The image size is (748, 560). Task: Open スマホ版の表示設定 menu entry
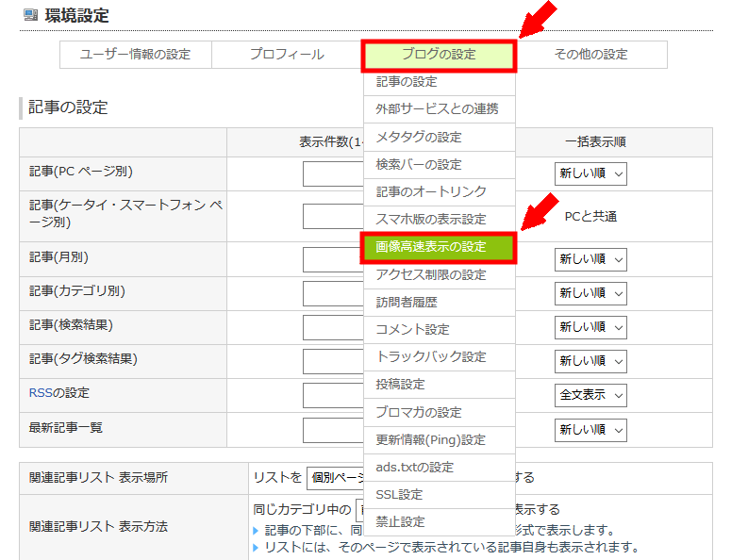440,220
